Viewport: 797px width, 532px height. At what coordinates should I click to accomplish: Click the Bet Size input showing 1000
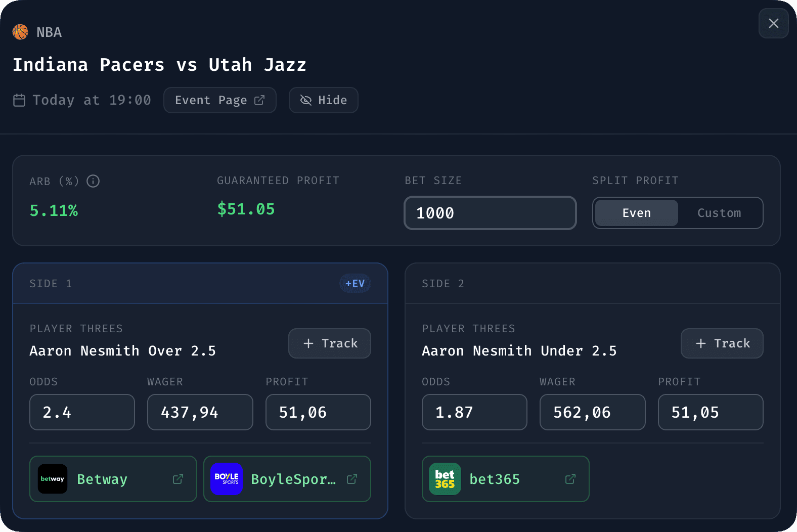[x=490, y=213]
